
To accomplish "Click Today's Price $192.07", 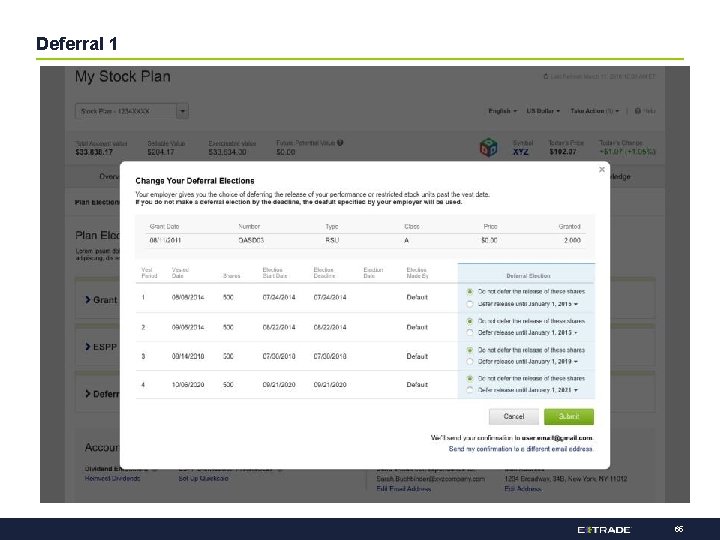I will [x=562, y=152].
